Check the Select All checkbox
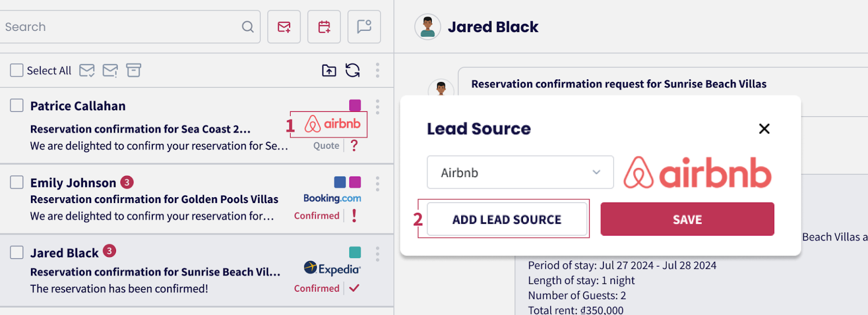 click(x=17, y=70)
